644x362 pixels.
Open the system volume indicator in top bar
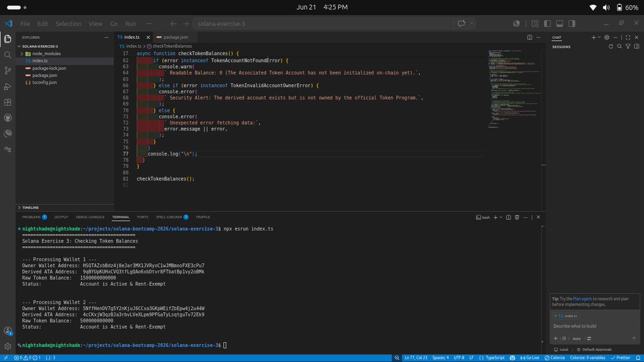pos(606,8)
